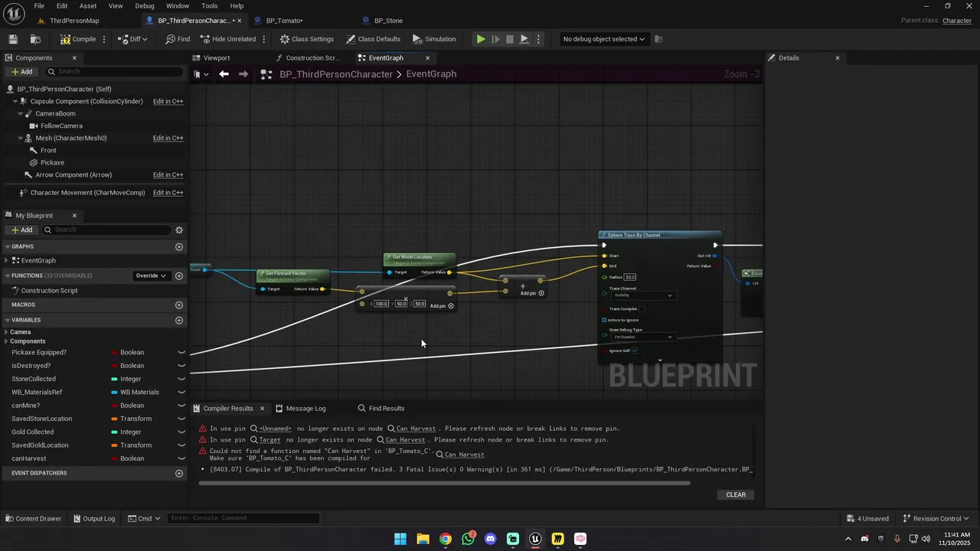Click the console command input field
Image resolution: width=980 pixels, height=551 pixels.
click(243, 518)
